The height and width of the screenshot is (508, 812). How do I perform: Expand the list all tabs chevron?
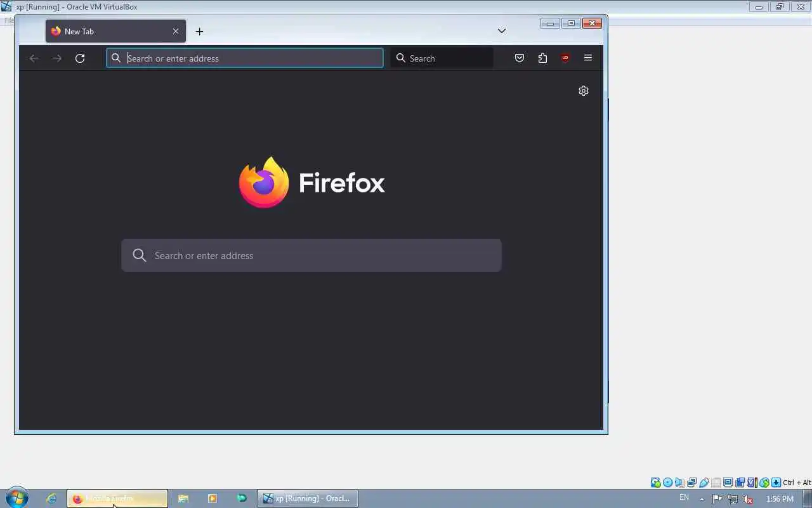pos(502,31)
